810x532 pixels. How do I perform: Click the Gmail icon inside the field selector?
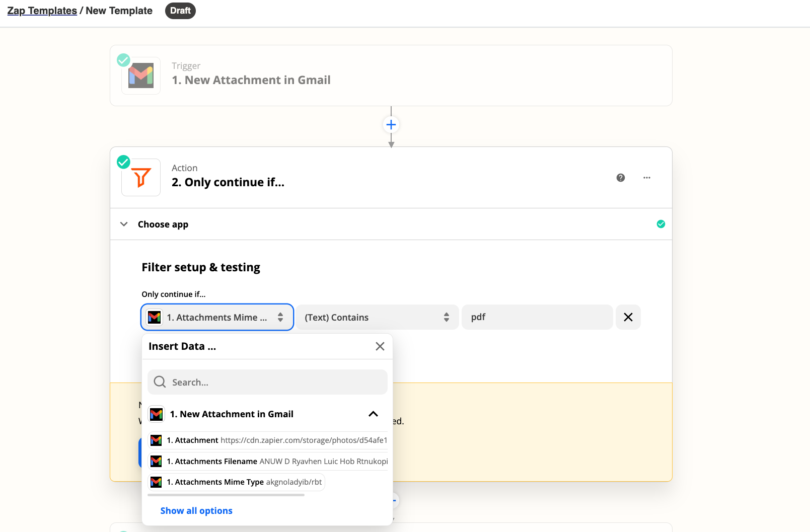[155, 317]
